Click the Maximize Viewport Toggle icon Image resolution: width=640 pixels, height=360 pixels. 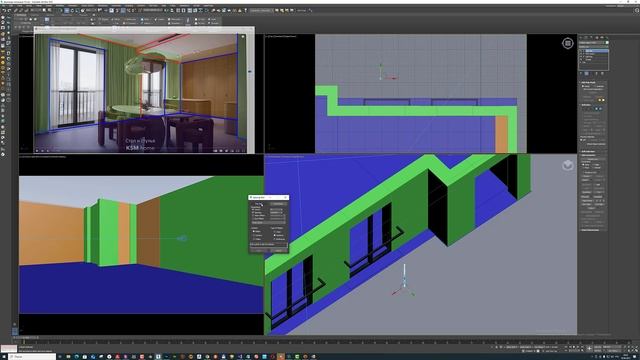[x=637, y=351]
